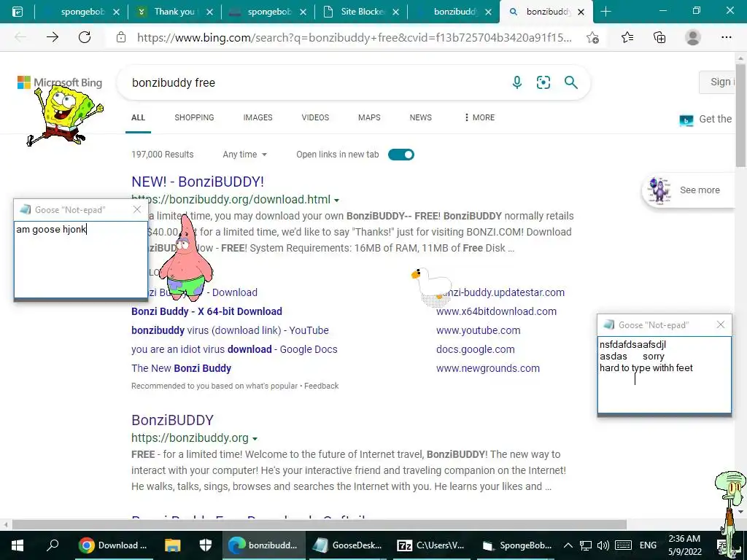747x560 pixels.
Task: Open Windows Start menu
Action: [x=18, y=545]
